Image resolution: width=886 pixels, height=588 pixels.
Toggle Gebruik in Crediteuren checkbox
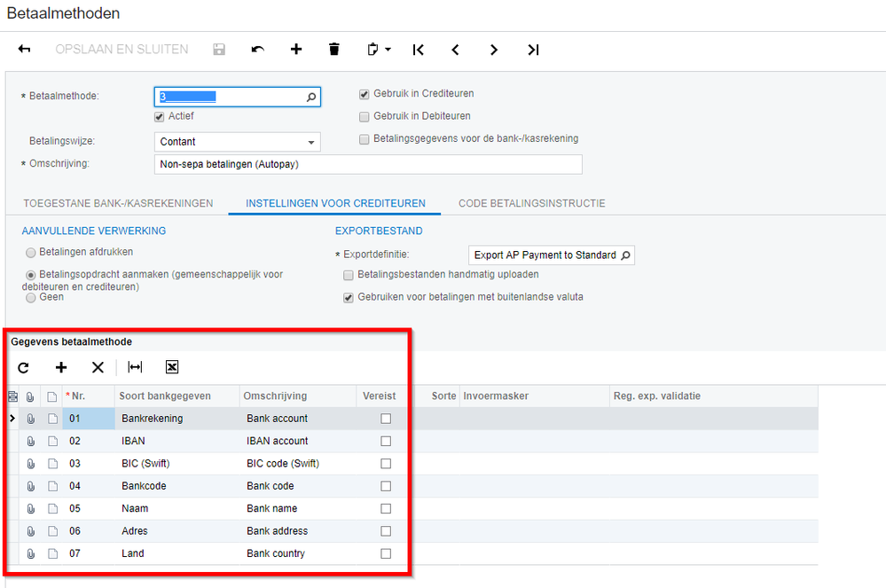click(x=365, y=94)
